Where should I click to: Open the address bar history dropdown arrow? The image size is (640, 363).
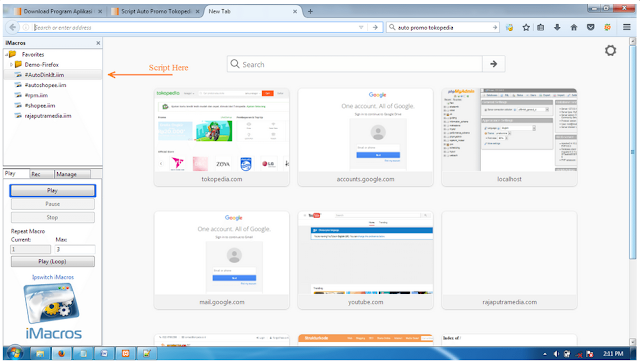[x=361, y=27]
